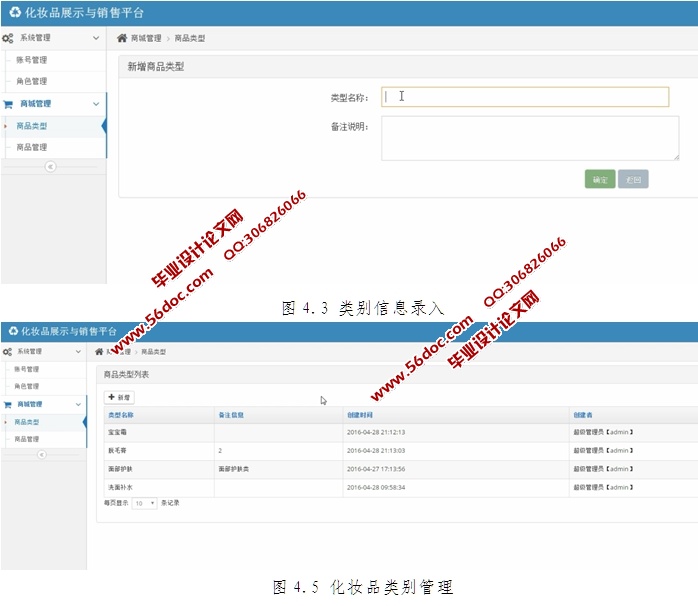
Task: Click the cart icon beside 商城管理 on the form page
Action: pyautogui.click(x=8, y=104)
